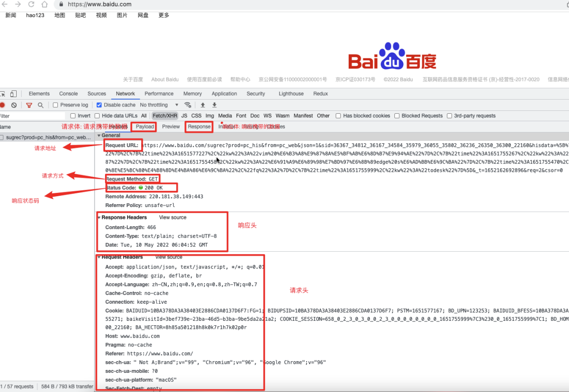Viewport: 569px width, 392px height.
Task: Open the Sources panel tab
Action: coord(97,94)
